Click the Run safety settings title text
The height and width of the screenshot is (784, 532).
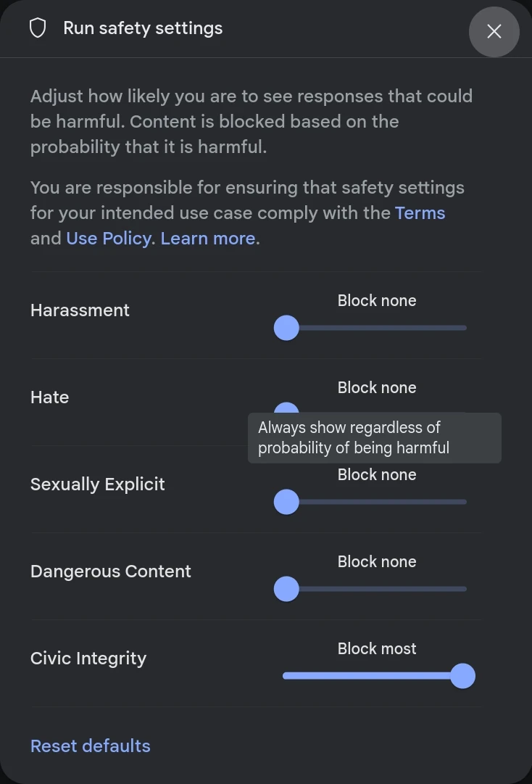click(x=143, y=28)
